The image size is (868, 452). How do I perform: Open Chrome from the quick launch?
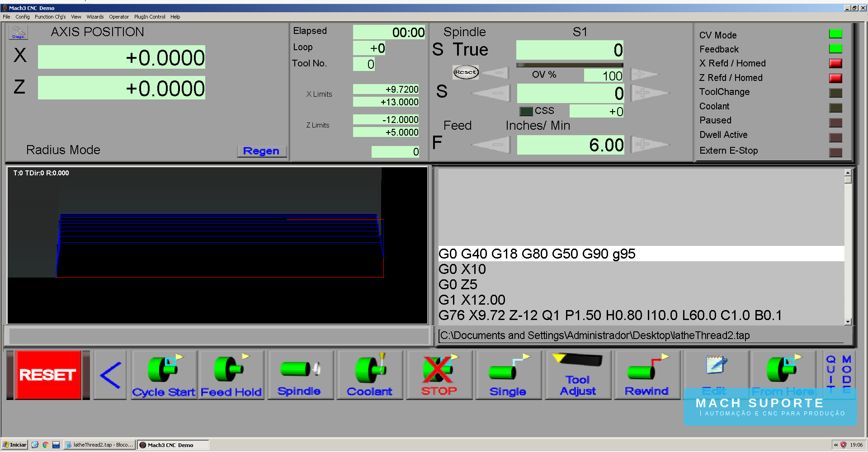tap(45, 445)
